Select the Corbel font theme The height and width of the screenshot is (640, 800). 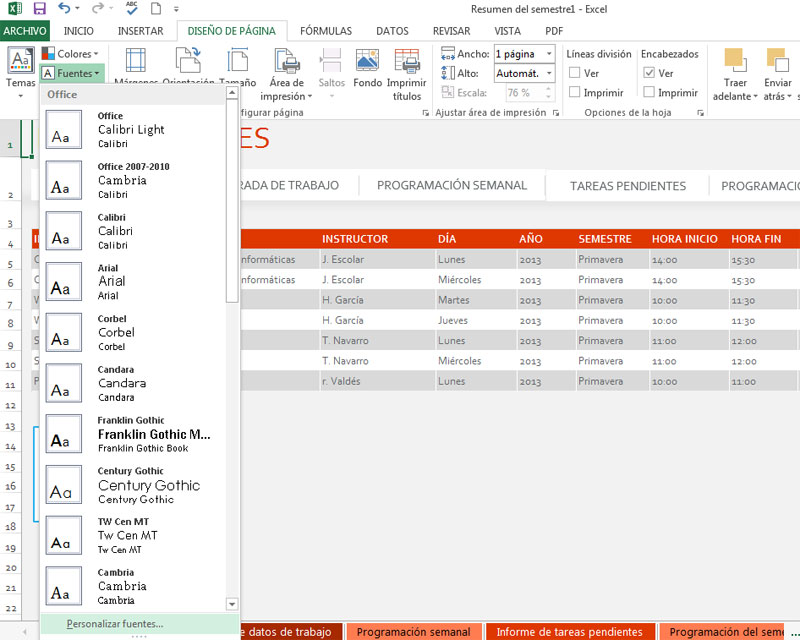click(134, 332)
